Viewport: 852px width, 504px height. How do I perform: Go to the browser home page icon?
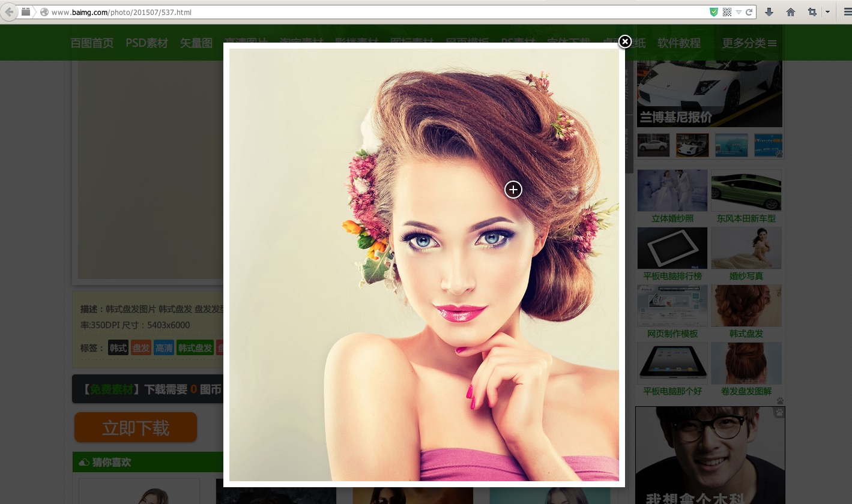pyautogui.click(x=791, y=12)
